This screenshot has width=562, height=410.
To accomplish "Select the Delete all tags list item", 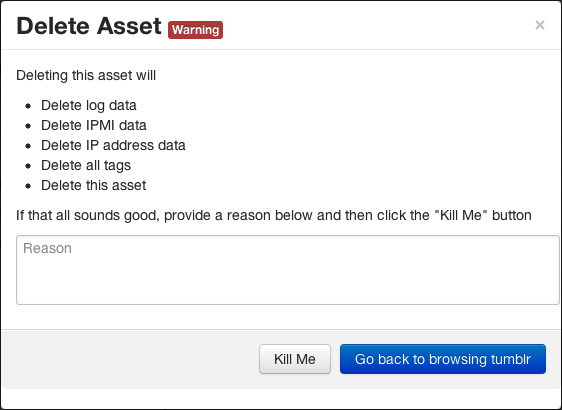I will tap(86, 166).
